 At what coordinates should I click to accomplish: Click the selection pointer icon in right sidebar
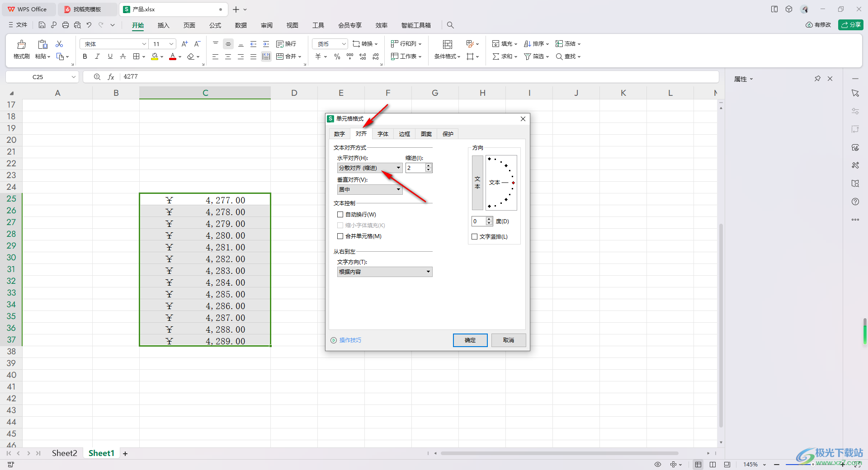(855, 93)
